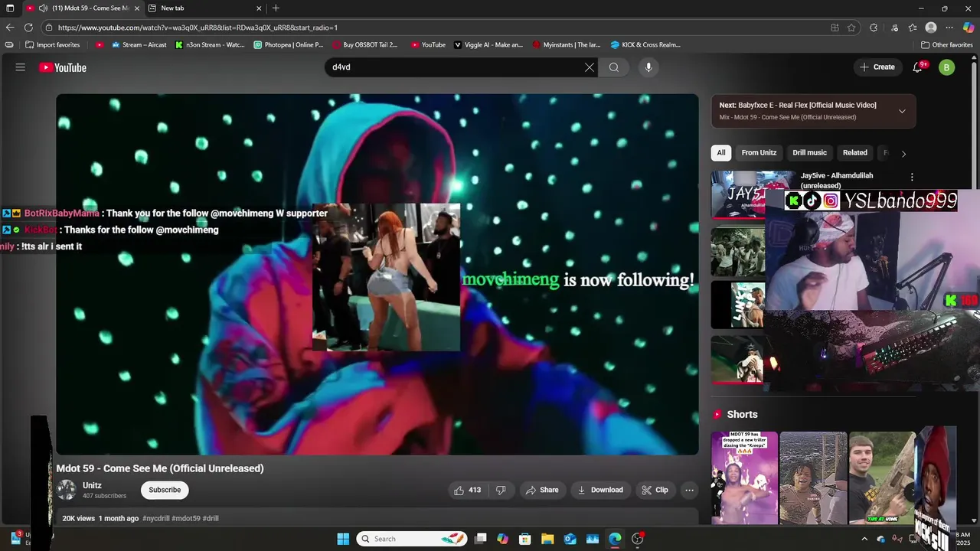The width and height of the screenshot is (980, 551).
Task: Run search with magnifying glass button
Action: tap(614, 67)
